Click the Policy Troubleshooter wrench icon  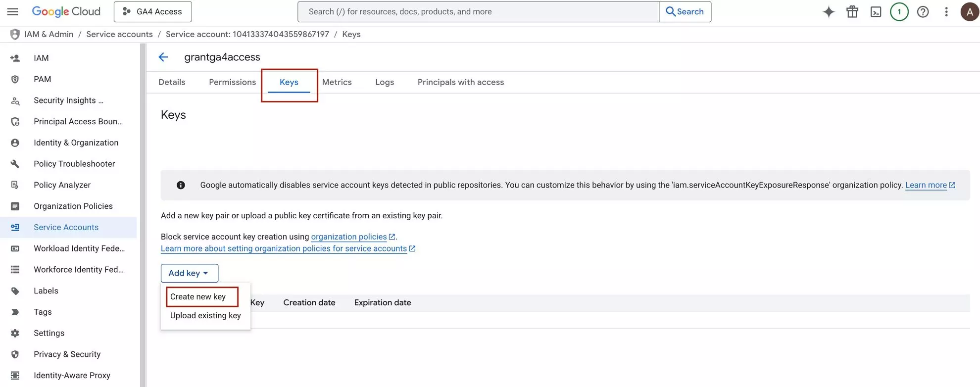15,164
